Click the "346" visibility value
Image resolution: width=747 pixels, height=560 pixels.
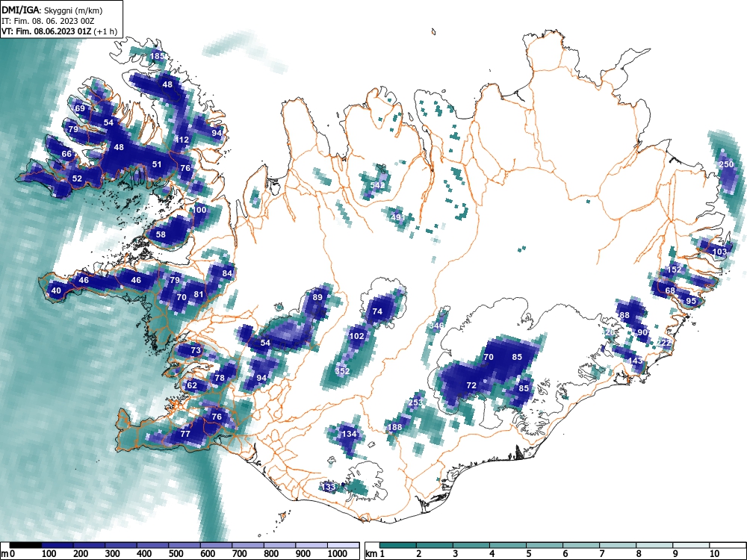[x=436, y=326]
